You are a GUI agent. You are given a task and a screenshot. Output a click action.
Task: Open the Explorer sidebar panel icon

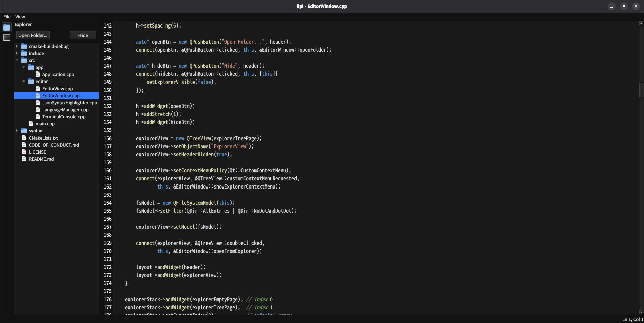pyautogui.click(x=7, y=27)
